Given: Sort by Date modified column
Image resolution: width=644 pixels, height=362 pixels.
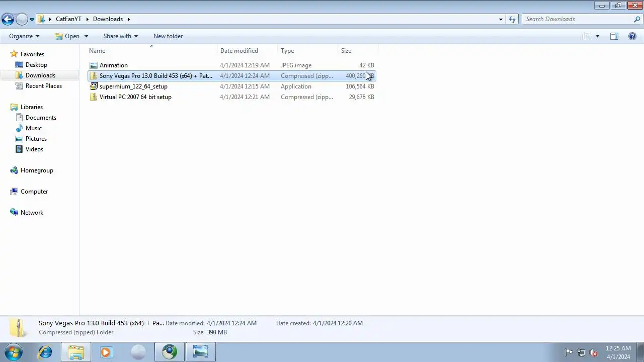Looking at the screenshot, I should [x=239, y=51].
